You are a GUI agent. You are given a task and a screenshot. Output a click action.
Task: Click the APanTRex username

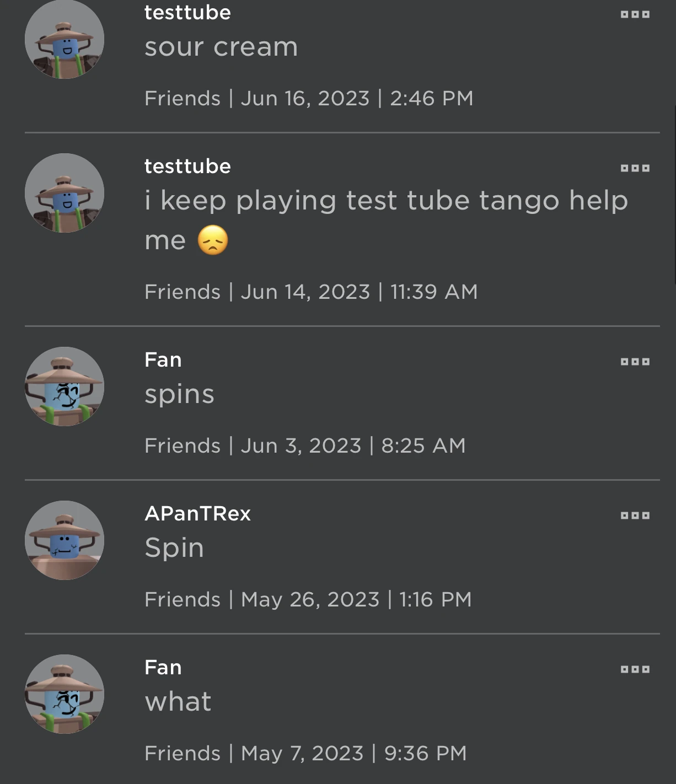point(197,514)
